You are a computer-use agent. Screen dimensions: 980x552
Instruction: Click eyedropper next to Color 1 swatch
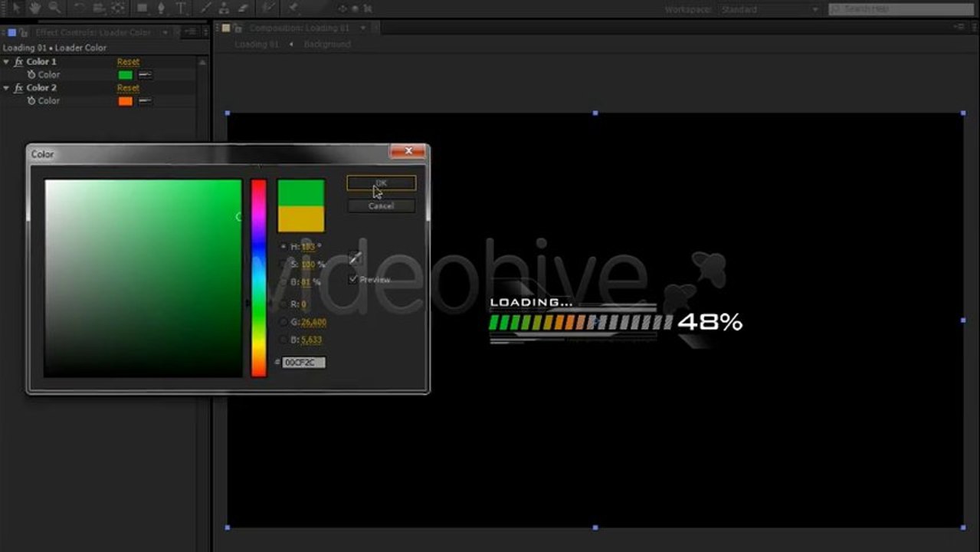click(x=145, y=74)
